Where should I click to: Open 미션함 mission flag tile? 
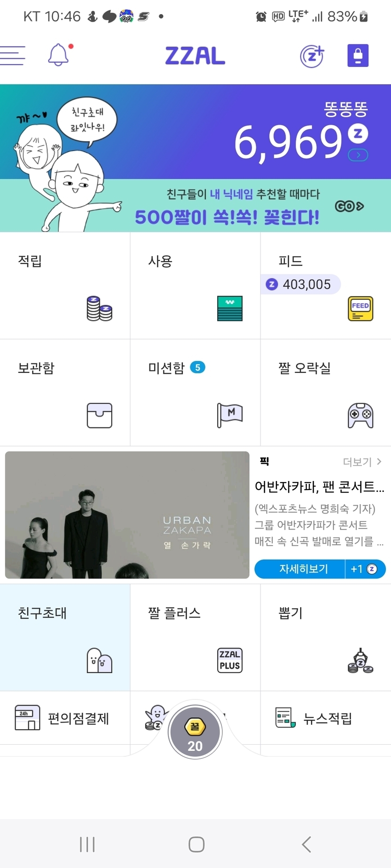pyautogui.click(x=195, y=393)
